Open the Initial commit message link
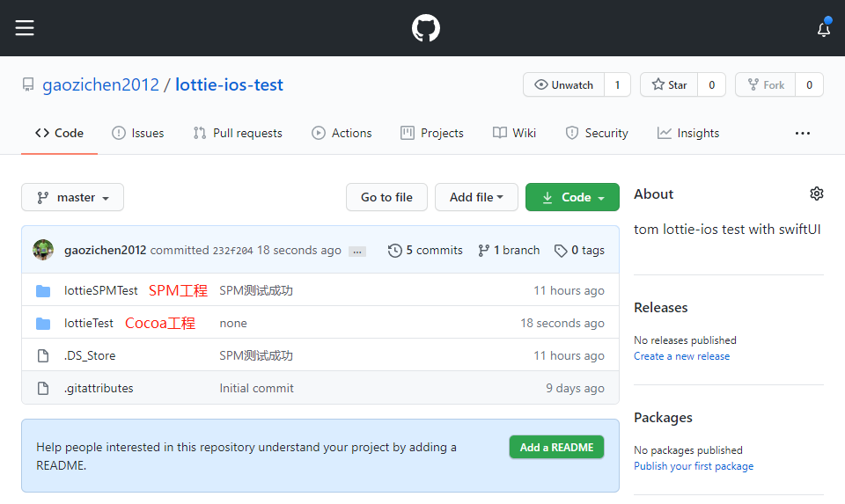This screenshot has height=504, width=845. tap(256, 388)
